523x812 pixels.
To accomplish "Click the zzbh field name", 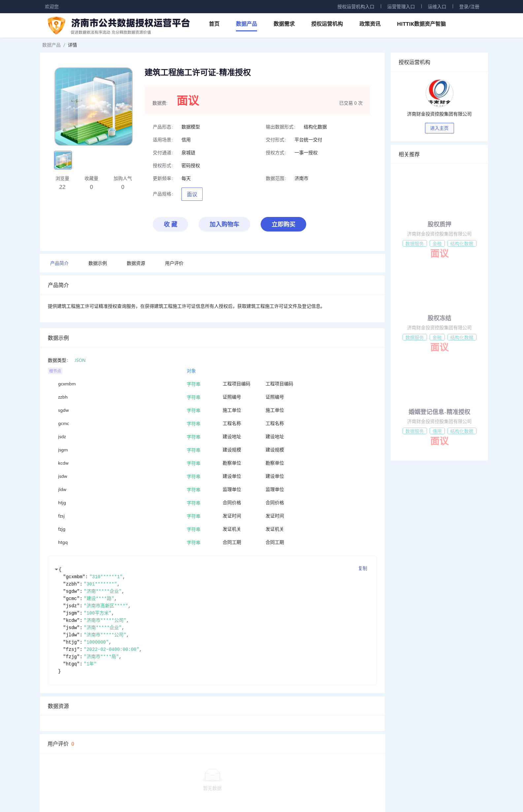I will (63, 397).
